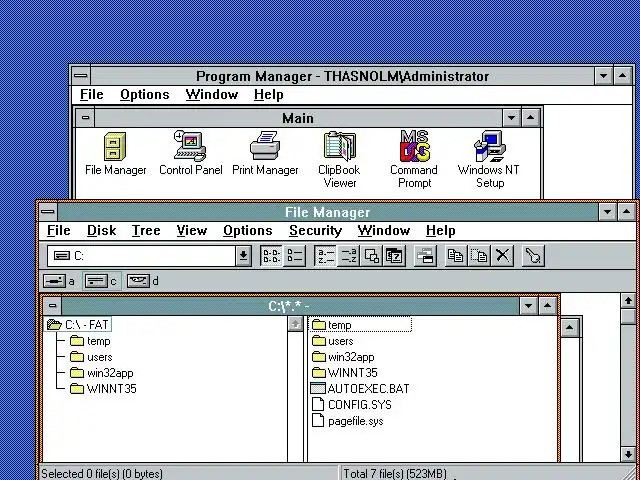
Task: Select win32app folder in directory tree
Action: pyautogui.click(x=101, y=373)
